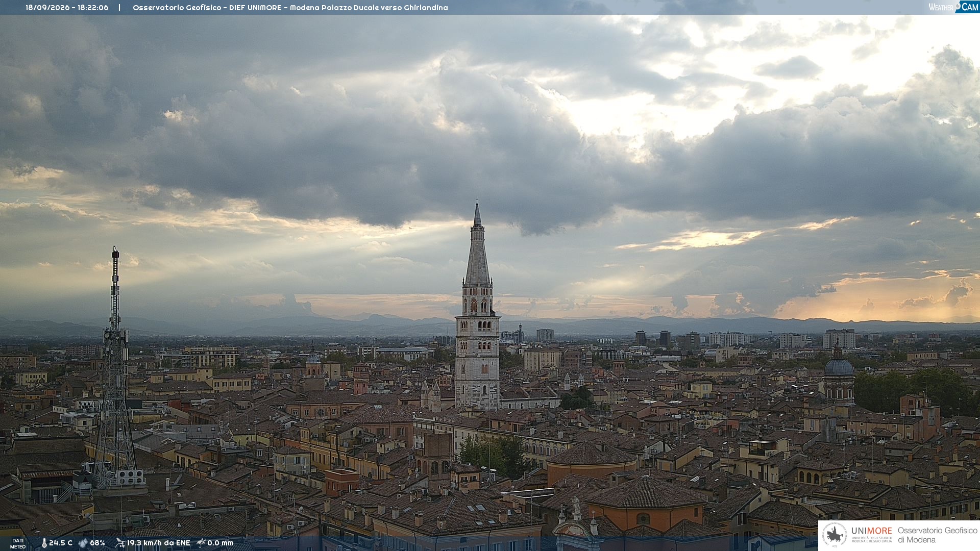This screenshot has height=551, width=980.
Task: Click the thermometer temperature icon
Action: (x=44, y=543)
